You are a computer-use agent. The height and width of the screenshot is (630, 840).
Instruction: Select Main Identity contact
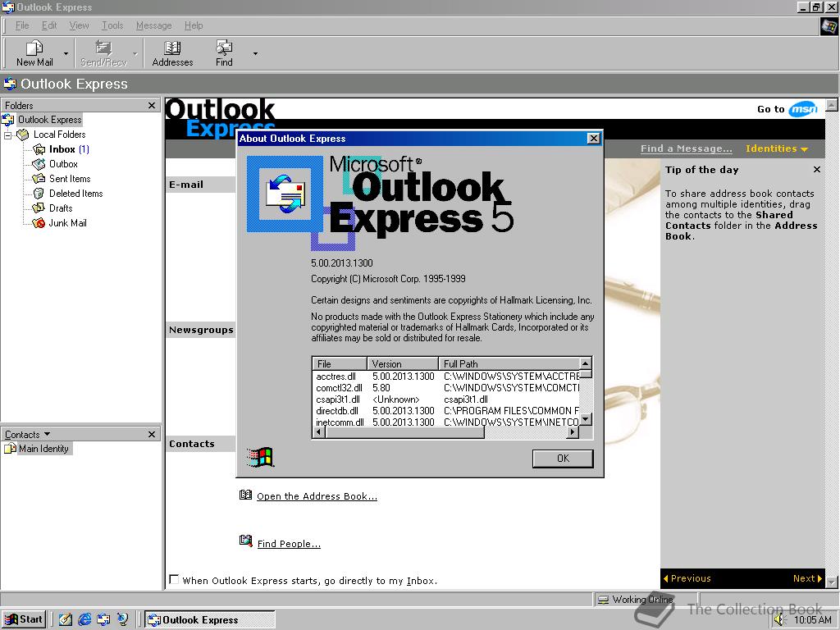(43, 449)
